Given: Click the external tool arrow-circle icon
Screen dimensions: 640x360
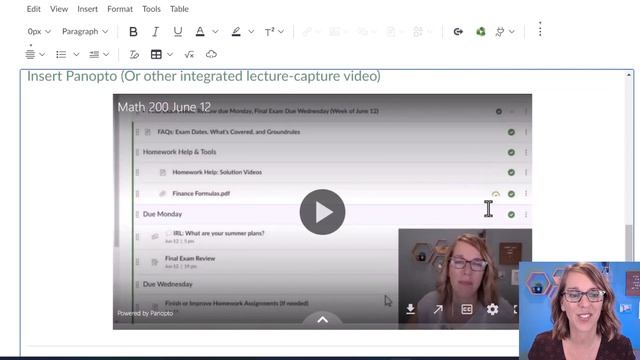Looking at the screenshot, I should (x=458, y=31).
